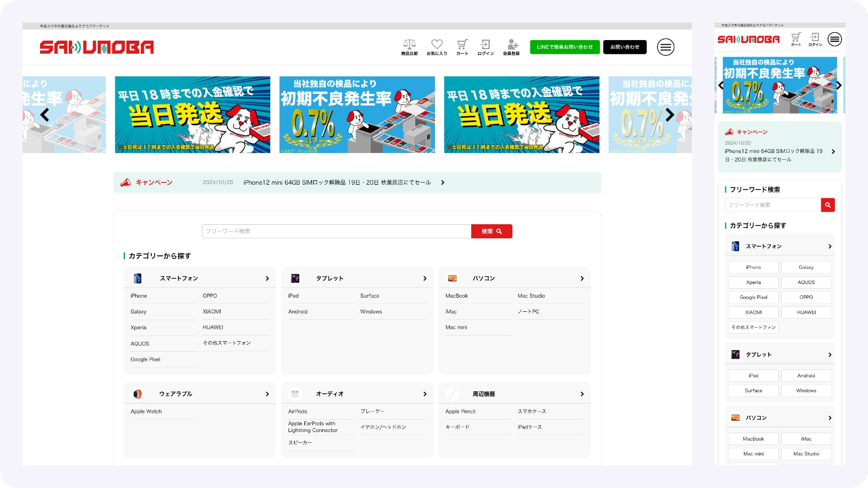Select AirPods link under オーディオ

297,411
